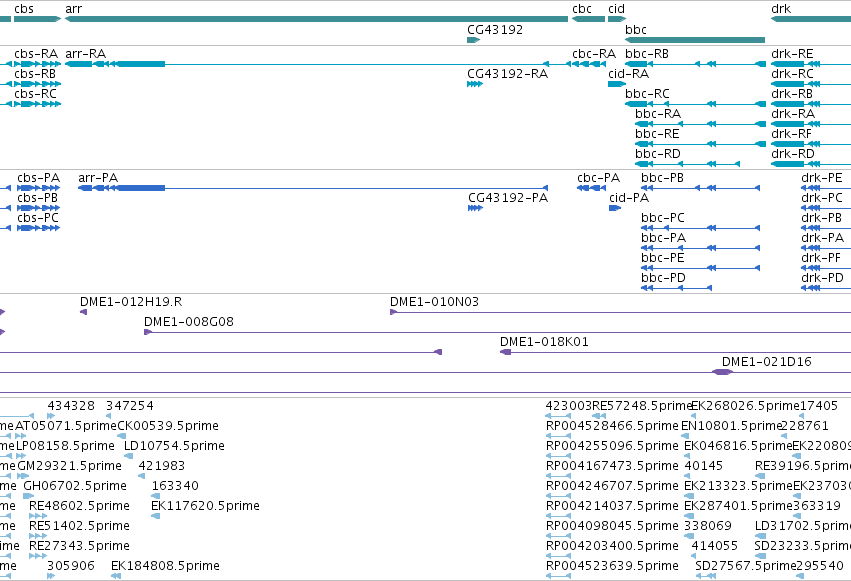The width and height of the screenshot is (851, 581).
Task: Select the cbs-RC transcript glyph
Action: (x=37, y=104)
